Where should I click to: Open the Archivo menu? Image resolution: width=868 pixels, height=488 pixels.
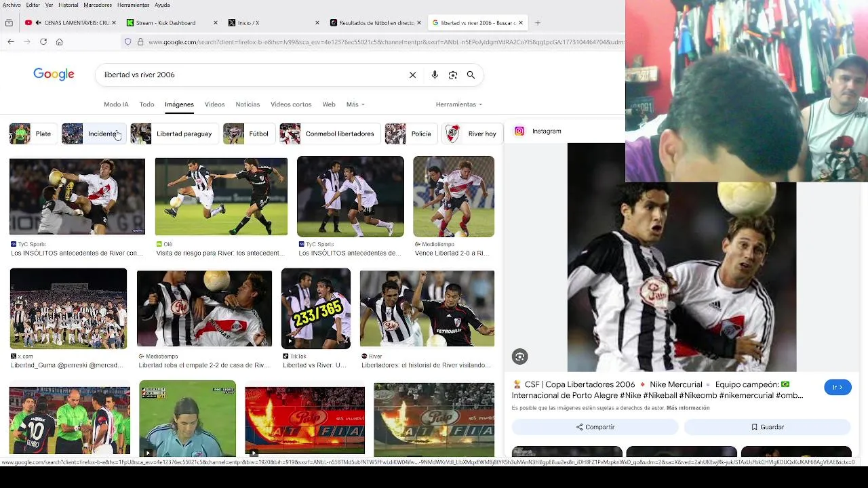pyautogui.click(x=11, y=5)
